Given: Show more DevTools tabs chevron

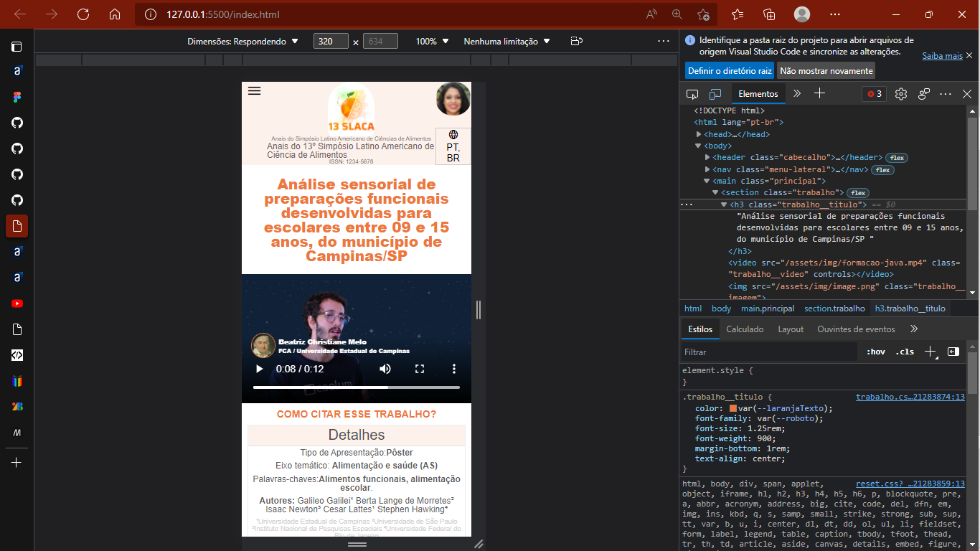Looking at the screenshot, I should pyautogui.click(x=797, y=94).
